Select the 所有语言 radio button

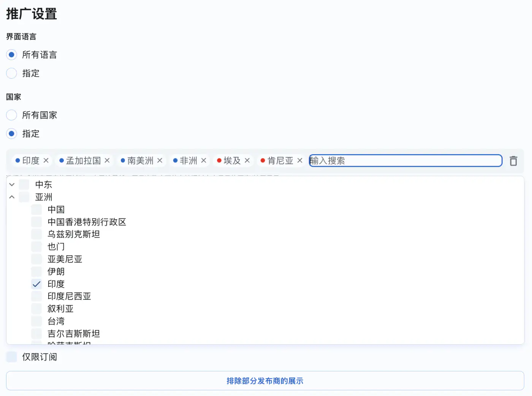pos(12,55)
